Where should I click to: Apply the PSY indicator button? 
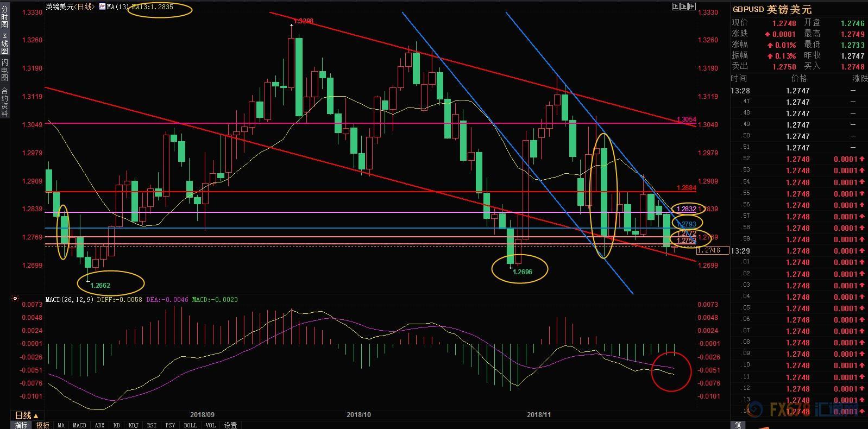[170, 425]
